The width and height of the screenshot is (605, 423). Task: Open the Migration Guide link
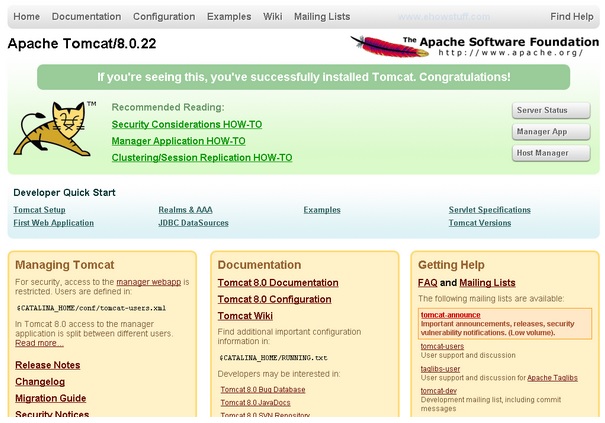51,398
